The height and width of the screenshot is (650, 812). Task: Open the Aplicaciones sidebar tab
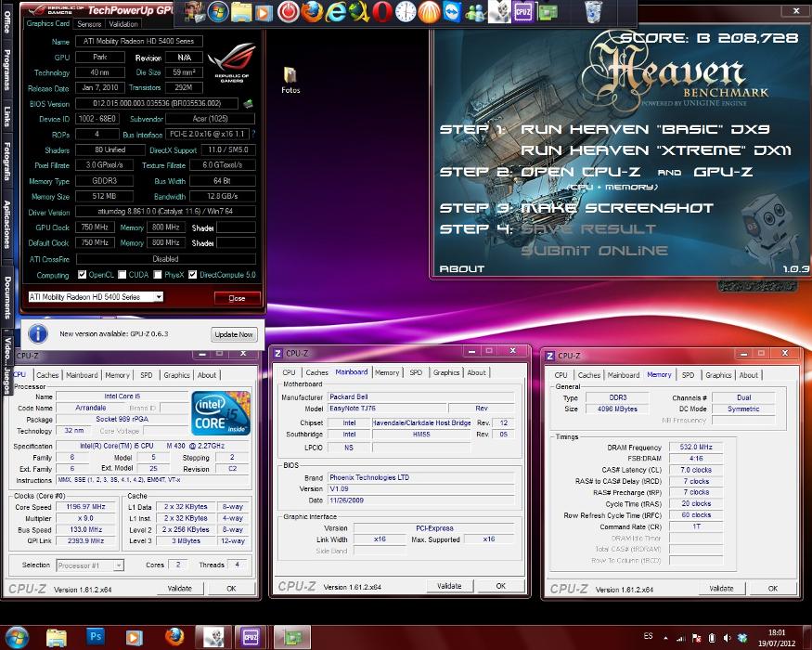pos(6,224)
